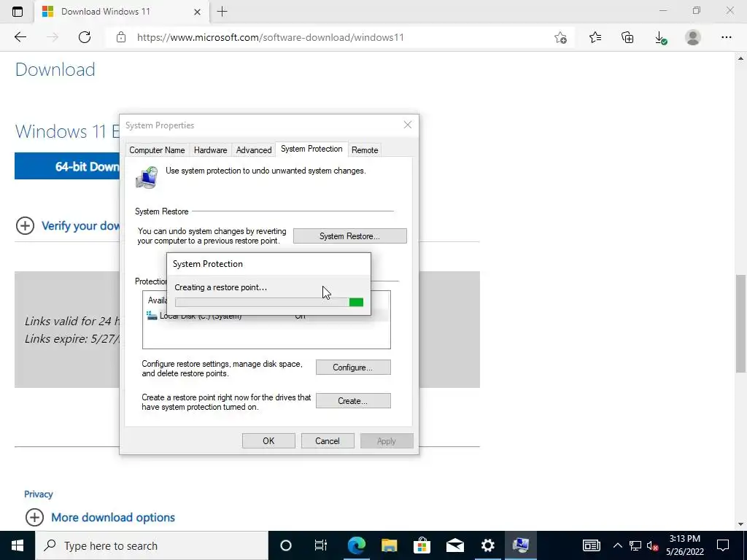Open the Downloads flyout

(x=660, y=37)
